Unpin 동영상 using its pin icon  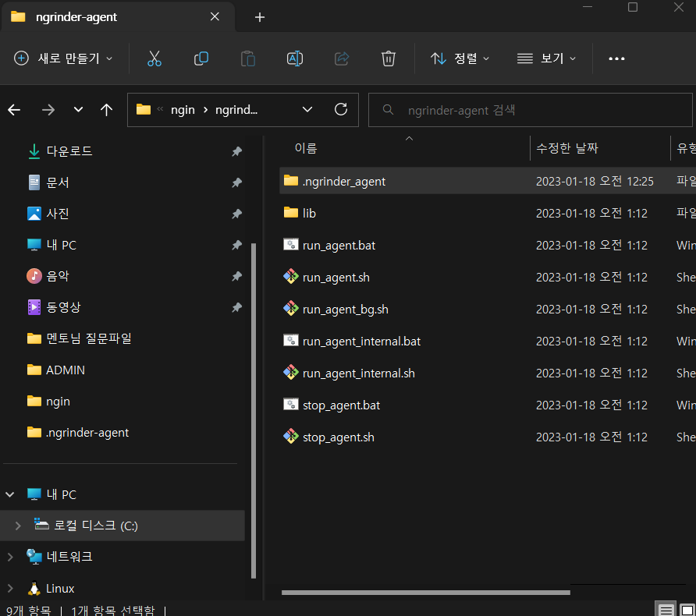click(237, 307)
